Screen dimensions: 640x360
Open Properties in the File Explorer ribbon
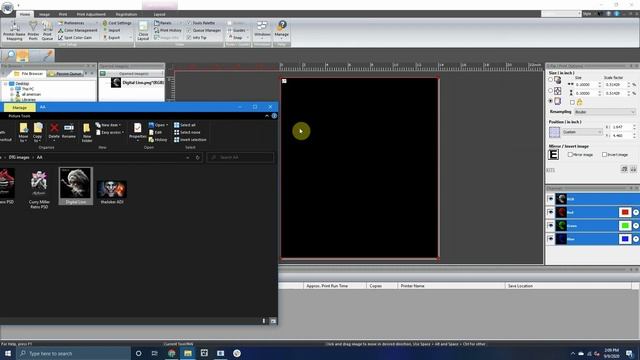138,131
